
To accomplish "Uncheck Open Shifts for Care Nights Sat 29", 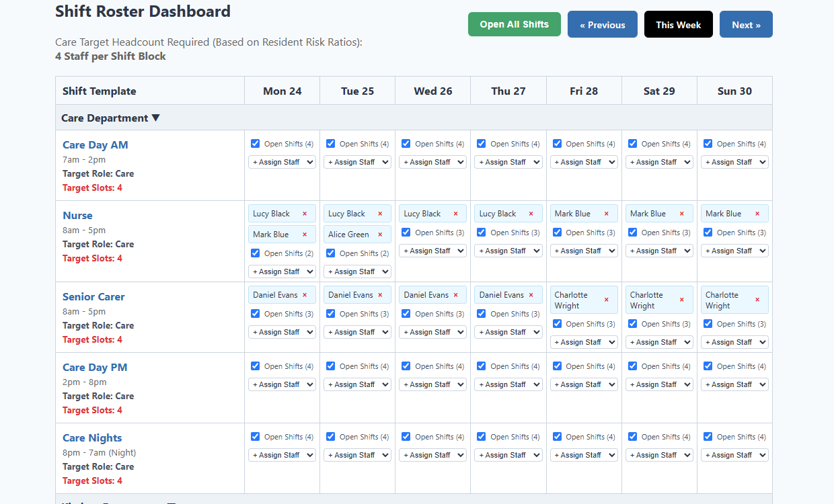I will coord(632,436).
